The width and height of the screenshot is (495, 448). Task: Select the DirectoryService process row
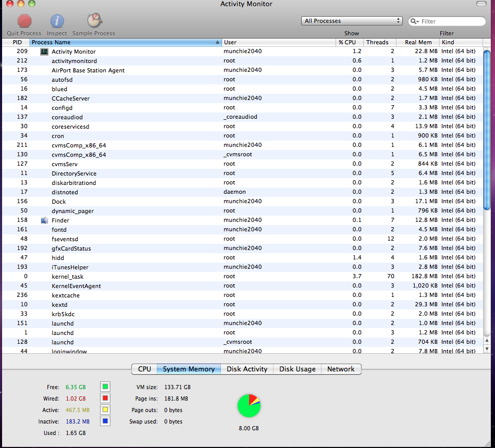point(242,173)
